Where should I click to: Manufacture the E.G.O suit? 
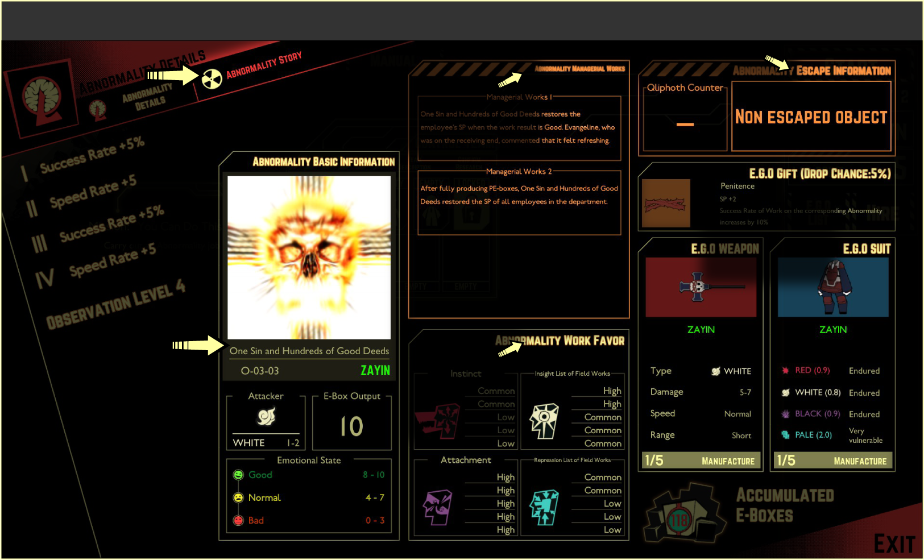coord(833,461)
